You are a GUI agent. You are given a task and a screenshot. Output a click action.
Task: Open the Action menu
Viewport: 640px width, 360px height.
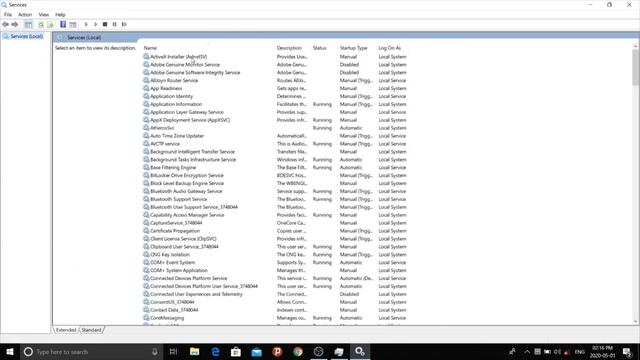click(x=25, y=14)
